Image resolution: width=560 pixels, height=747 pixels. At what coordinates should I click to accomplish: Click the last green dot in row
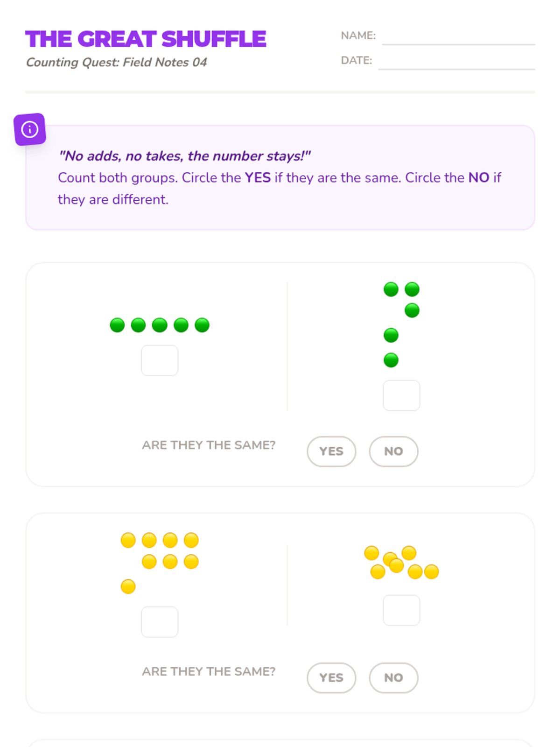coord(202,325)
